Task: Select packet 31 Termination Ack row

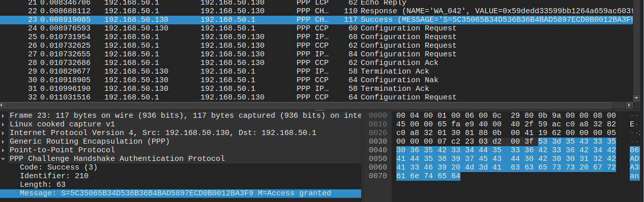Action: pyautogui.click(x=316, y=88)
